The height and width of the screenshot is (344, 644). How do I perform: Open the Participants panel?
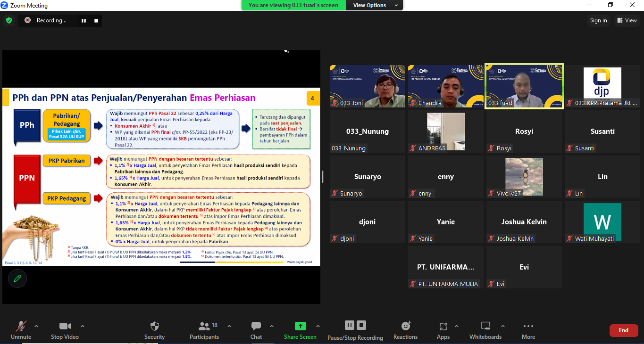tap(204, 326)
